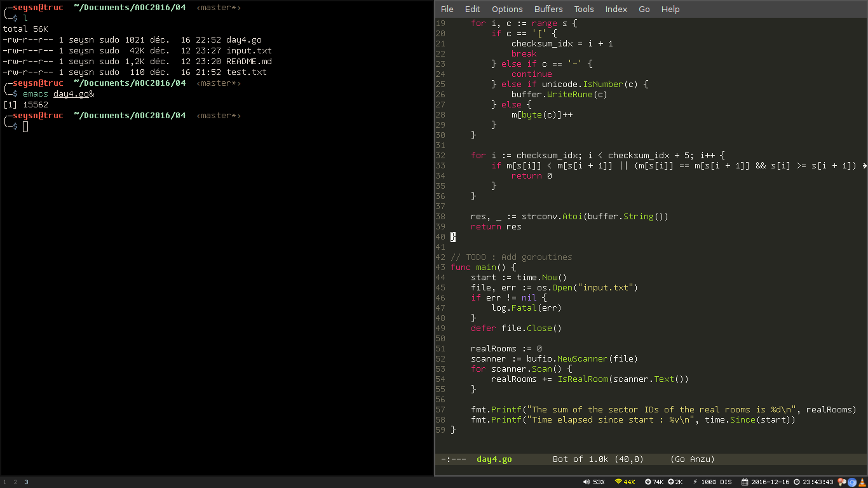The height and width of the screenshot is (488, 868).
Task: Click 'return 0' on line 34
Action: coord(532,176)
